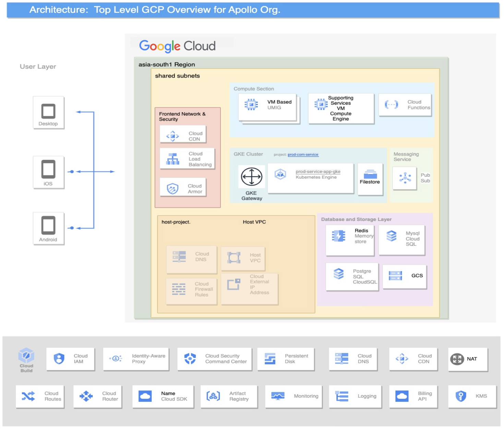Click the 'Artifact Registry' text
Screen dimensions: 504x431
[239, 396]
